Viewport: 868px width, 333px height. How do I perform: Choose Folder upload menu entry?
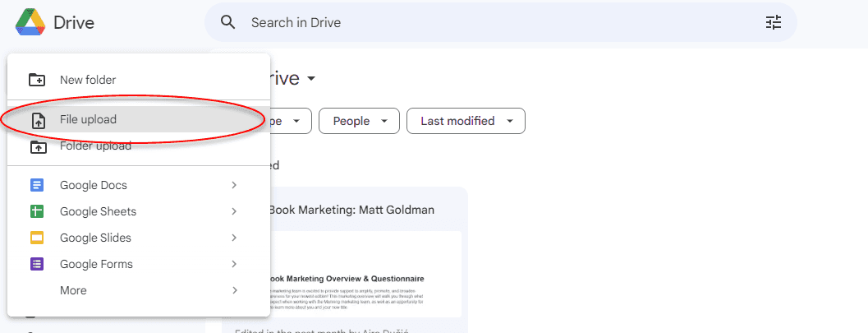coord(95,146)
